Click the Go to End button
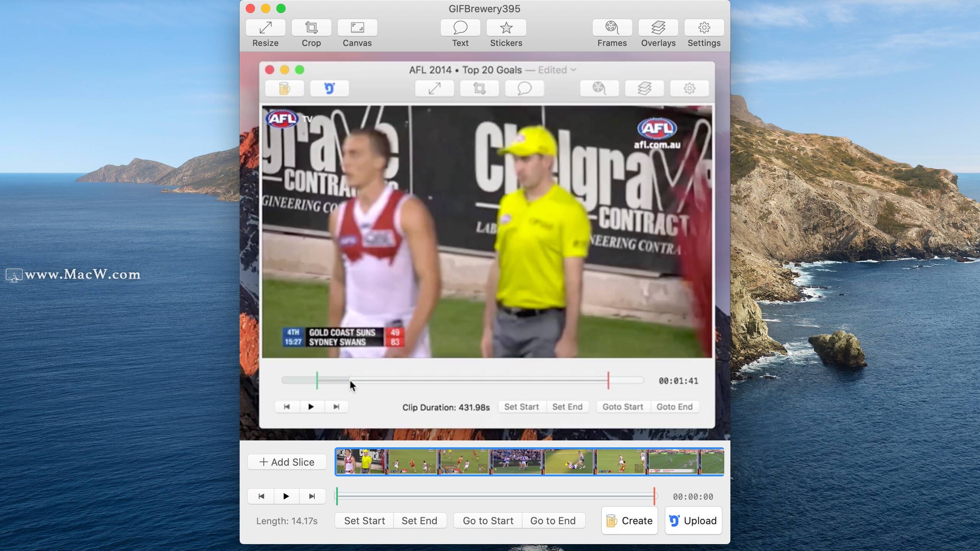 [553, 521]
